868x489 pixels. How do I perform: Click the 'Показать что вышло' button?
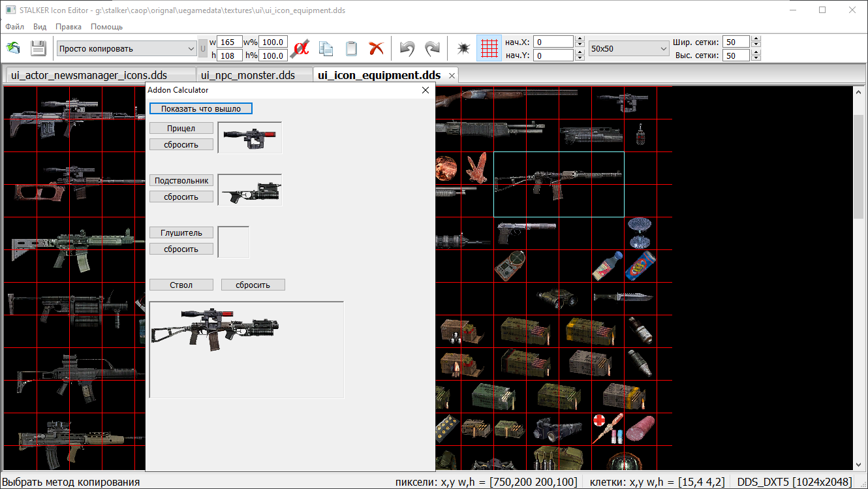click(x=200, y=108)
